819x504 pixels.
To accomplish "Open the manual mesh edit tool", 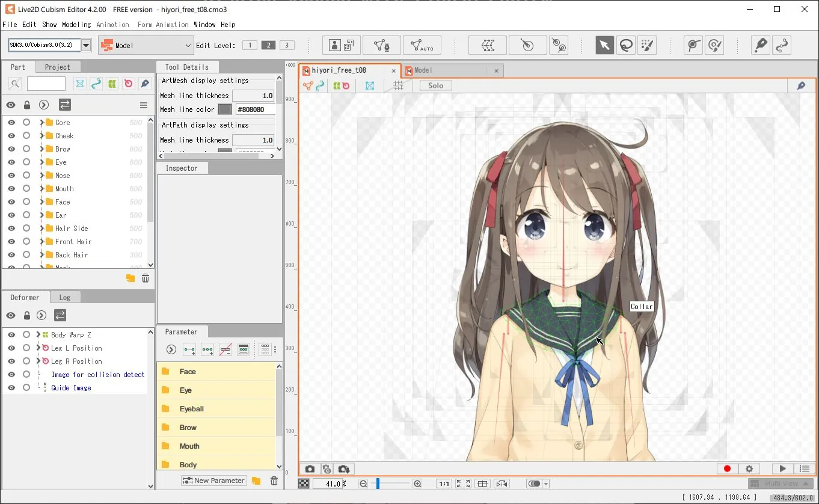I will click(382, 45).
